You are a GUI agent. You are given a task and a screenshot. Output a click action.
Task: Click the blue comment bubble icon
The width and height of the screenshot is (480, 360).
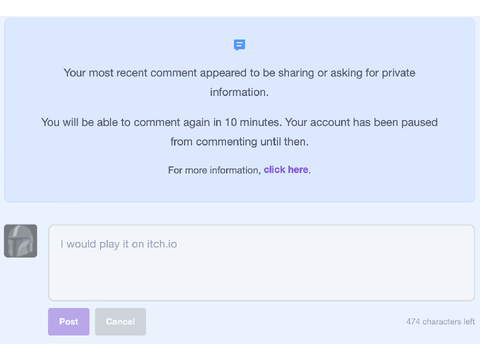(x=239, y=45)
